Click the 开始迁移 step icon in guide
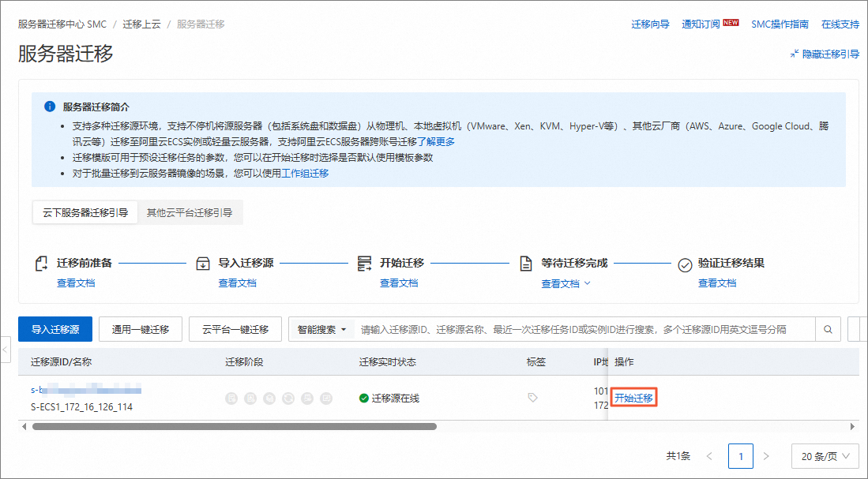 pos(365,264)
